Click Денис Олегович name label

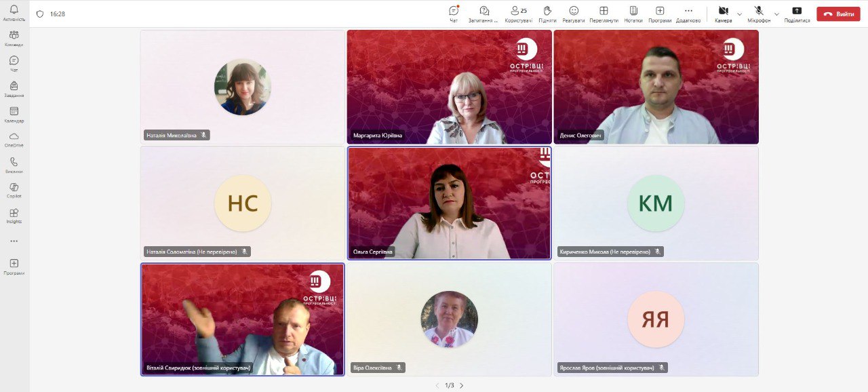coord(581,135)
